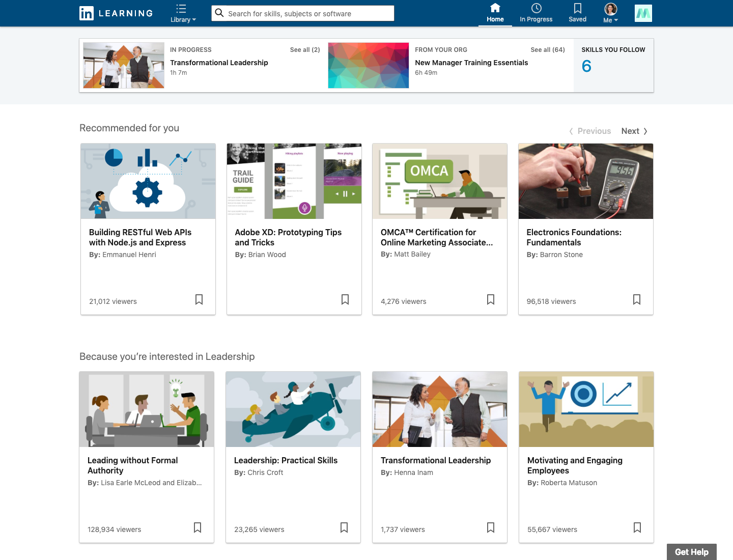Viewport: 733px width, 560px height.
Task: Select the Home navigation icon
Action: (495, 9)
